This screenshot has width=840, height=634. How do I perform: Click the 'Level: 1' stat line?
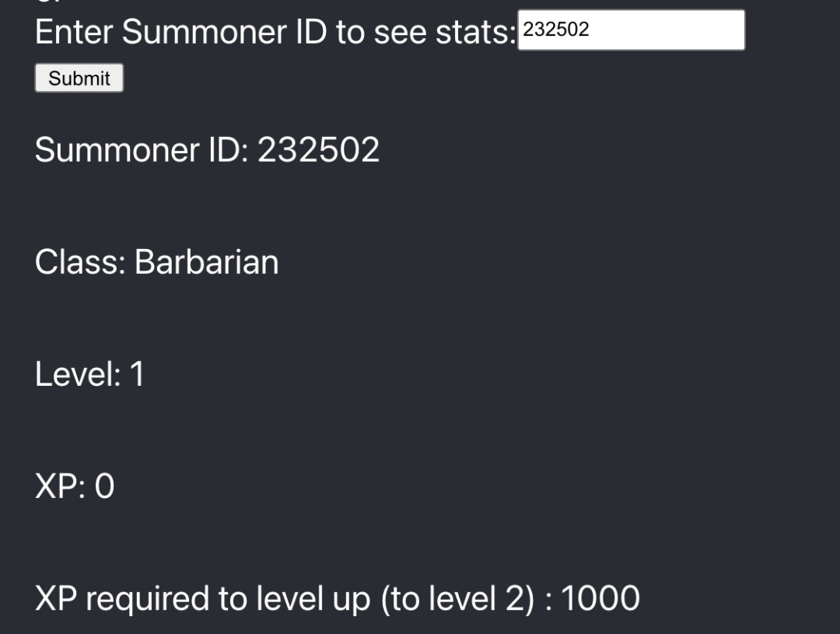click(x=90, y=374)
